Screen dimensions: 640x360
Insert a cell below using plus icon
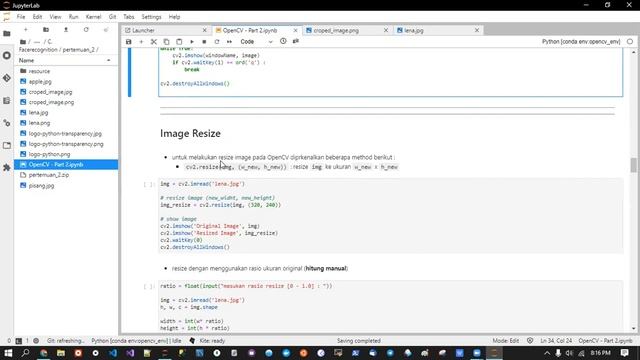141,42
